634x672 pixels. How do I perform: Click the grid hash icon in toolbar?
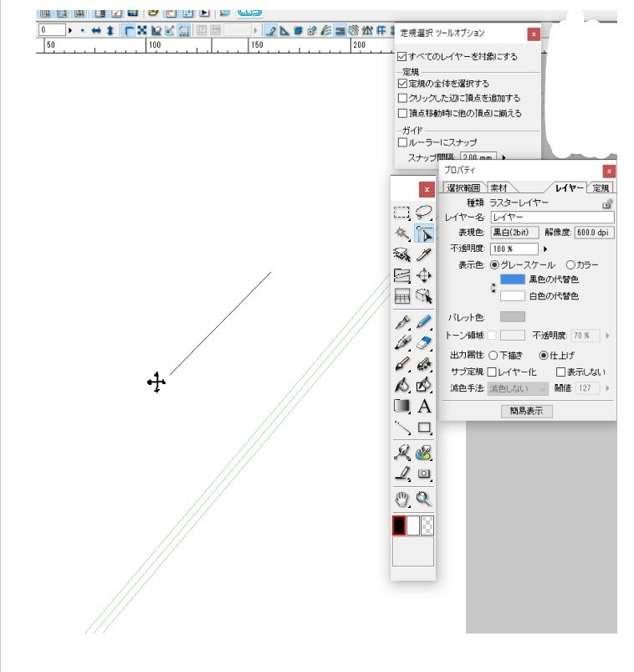[x=381, y=30]
